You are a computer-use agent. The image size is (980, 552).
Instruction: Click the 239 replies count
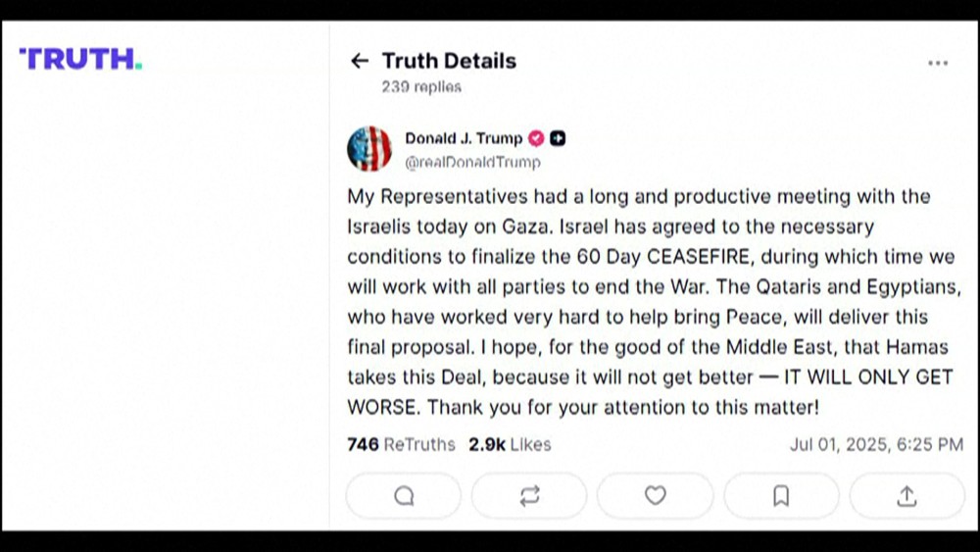(421, 87)
